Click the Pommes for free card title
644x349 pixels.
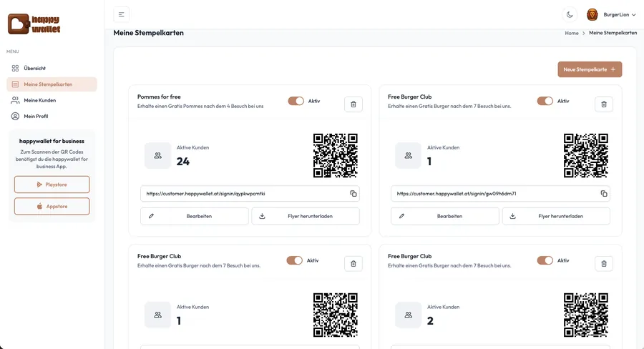point(159,97)
